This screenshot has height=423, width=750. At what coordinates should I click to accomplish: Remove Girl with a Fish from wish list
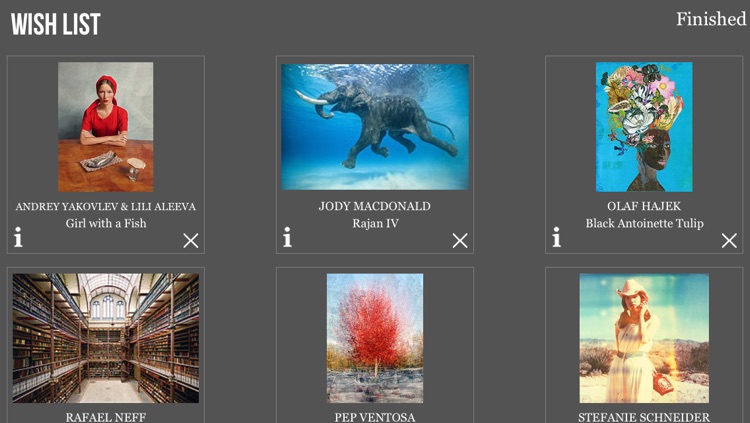pos(190,240)
